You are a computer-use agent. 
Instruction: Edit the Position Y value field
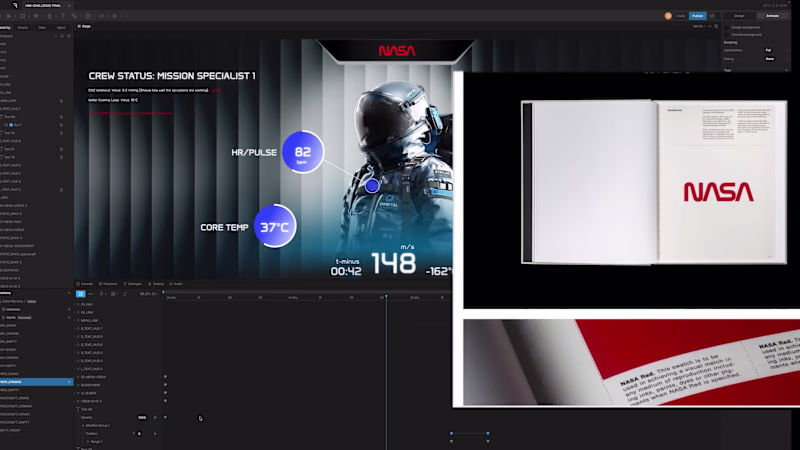139,434
